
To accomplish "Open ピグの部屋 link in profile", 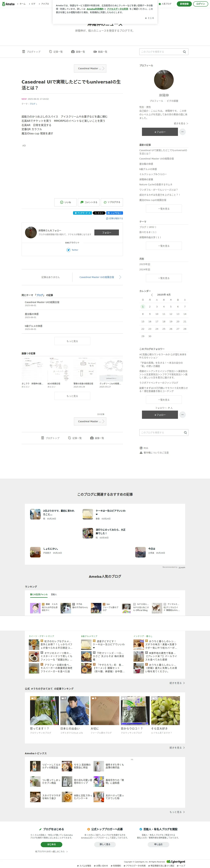I will [x=173, y=101].
